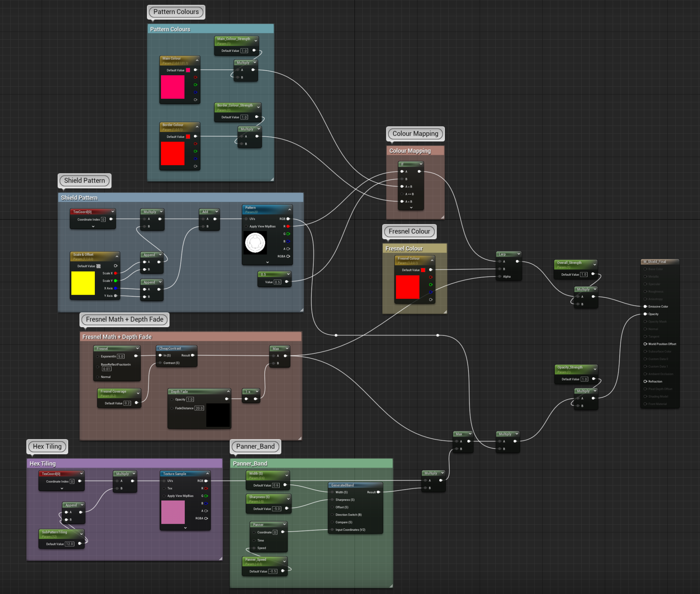Select the Hex Tiling comment bubble label
The width and height of the screenshot is (700, 594).
click(47, 446)
